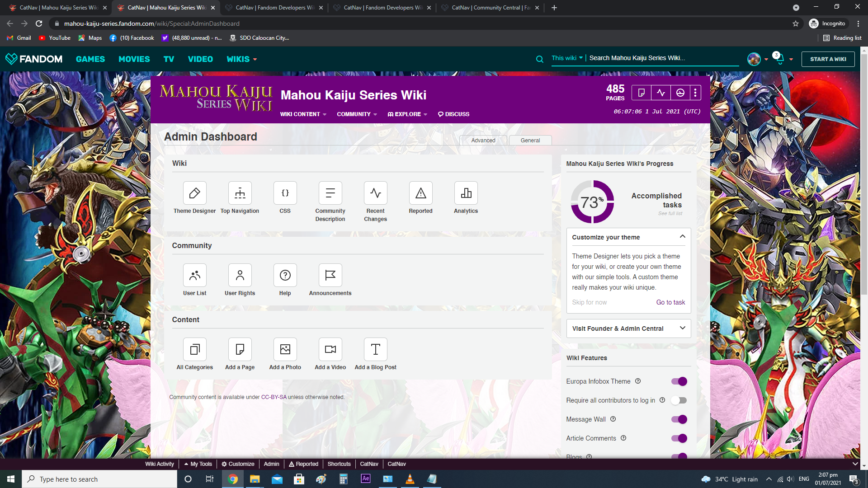Open the CC-BY-SA license link
Viewport: 868px width, 488px height.
click(274, 397)
